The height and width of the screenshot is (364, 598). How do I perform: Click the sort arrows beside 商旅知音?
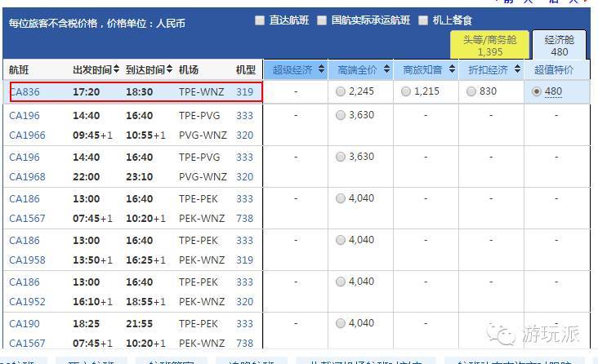(452, 69)
